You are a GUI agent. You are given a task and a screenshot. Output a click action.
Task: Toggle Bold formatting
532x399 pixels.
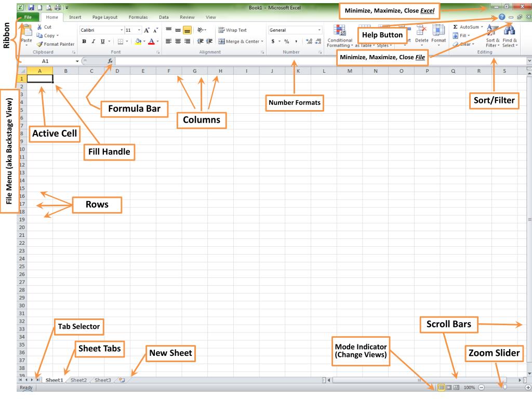(84, 42)
